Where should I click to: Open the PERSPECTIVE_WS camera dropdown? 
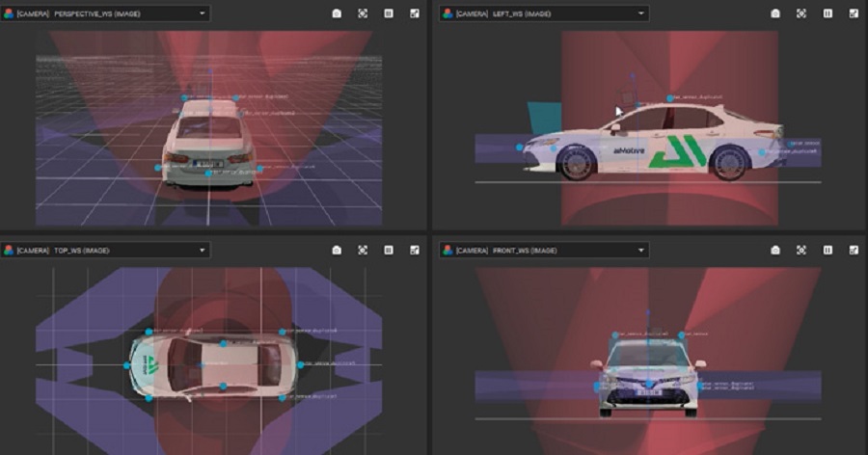(105, 13)
